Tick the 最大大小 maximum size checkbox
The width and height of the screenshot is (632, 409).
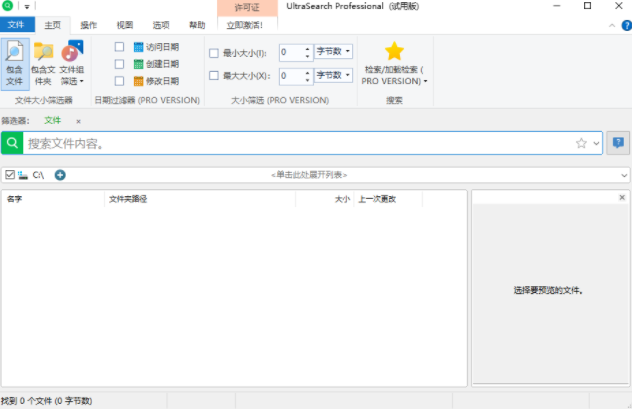[x=214, y=76]
